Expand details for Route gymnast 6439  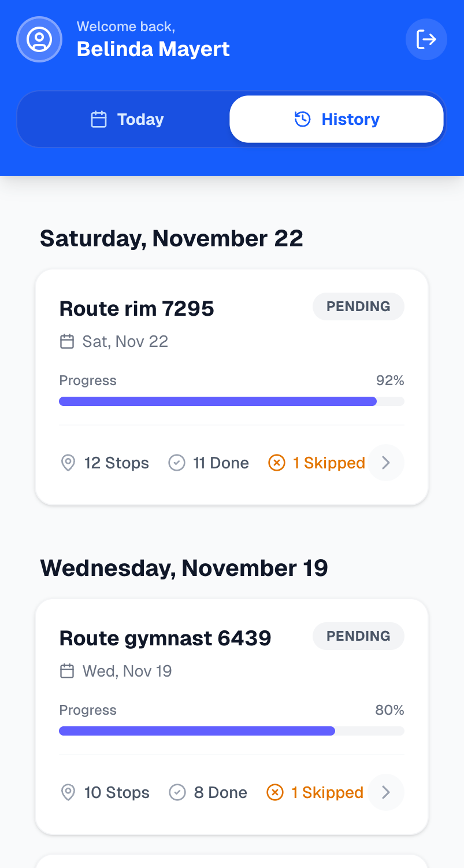pos(385,792)
